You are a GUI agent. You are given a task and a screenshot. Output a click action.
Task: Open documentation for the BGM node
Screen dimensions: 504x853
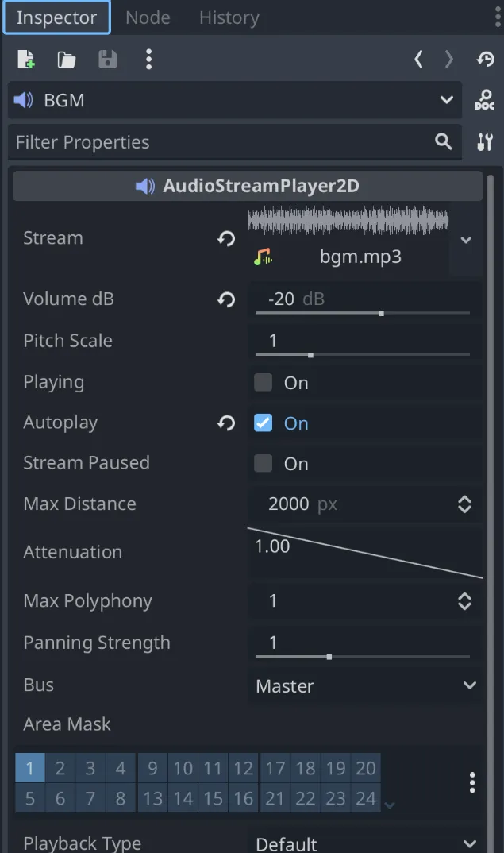tap(484, 100)
